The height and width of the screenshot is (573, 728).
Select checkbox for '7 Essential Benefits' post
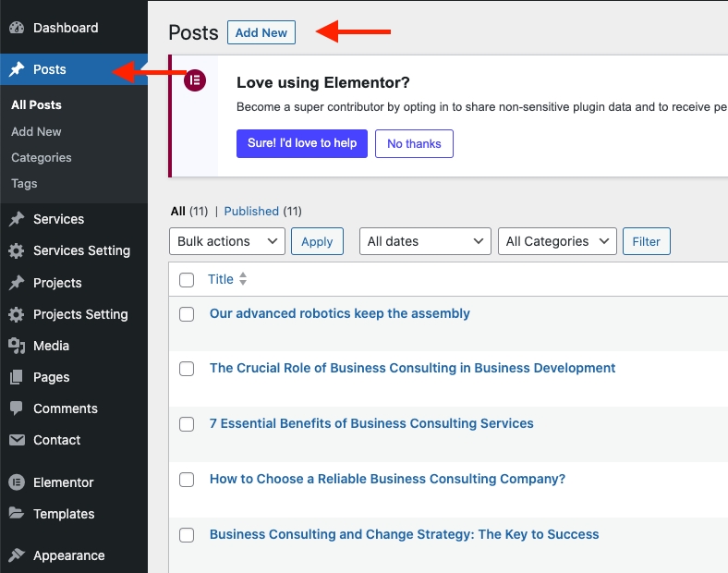(x=187, y=424)
